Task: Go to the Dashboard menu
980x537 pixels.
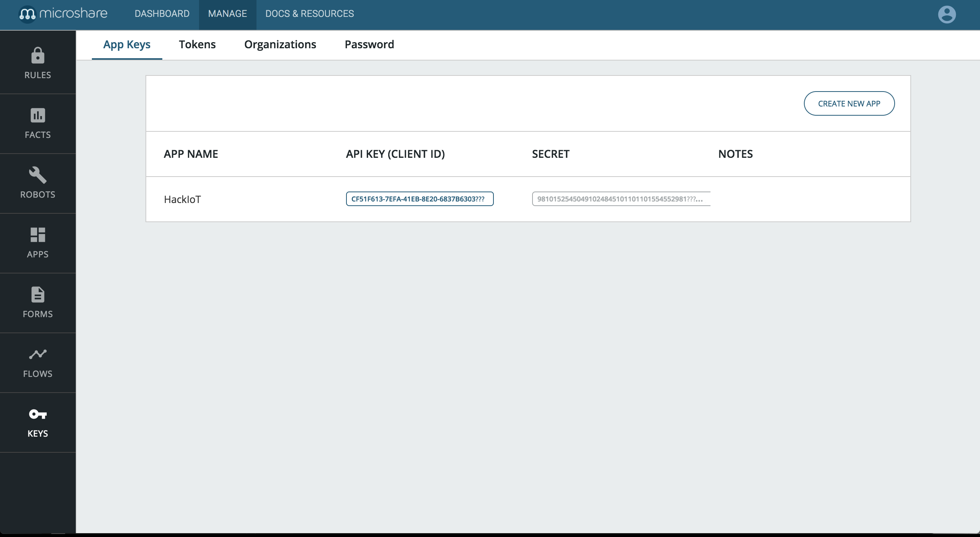Action: pos(162,14)
